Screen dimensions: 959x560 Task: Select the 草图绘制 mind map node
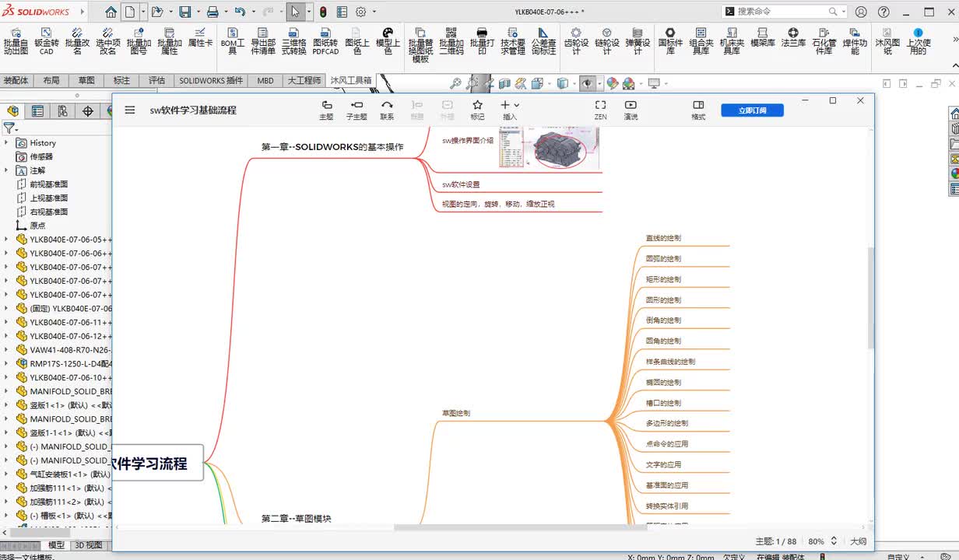click(x=456, y=413)
